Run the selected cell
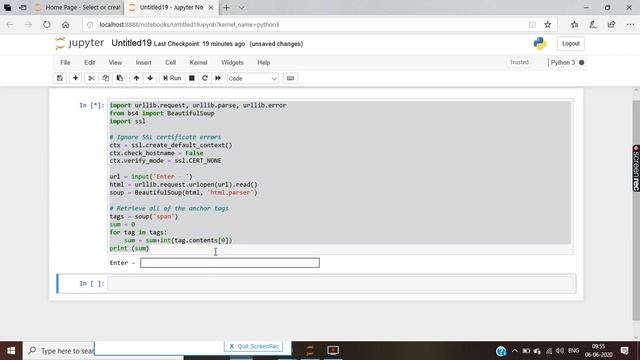Image resolution: width=640 pixels, height=360 pixels. click(172, 78)
